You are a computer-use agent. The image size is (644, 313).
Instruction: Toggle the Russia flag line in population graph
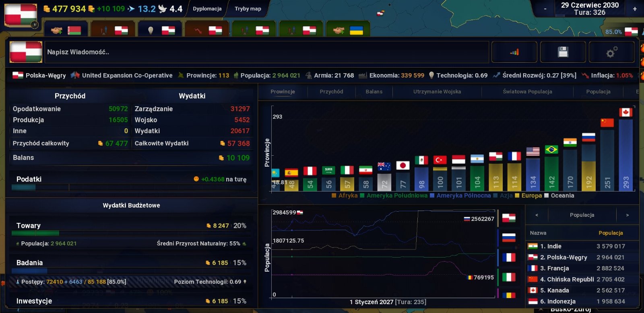click(509, 237)
